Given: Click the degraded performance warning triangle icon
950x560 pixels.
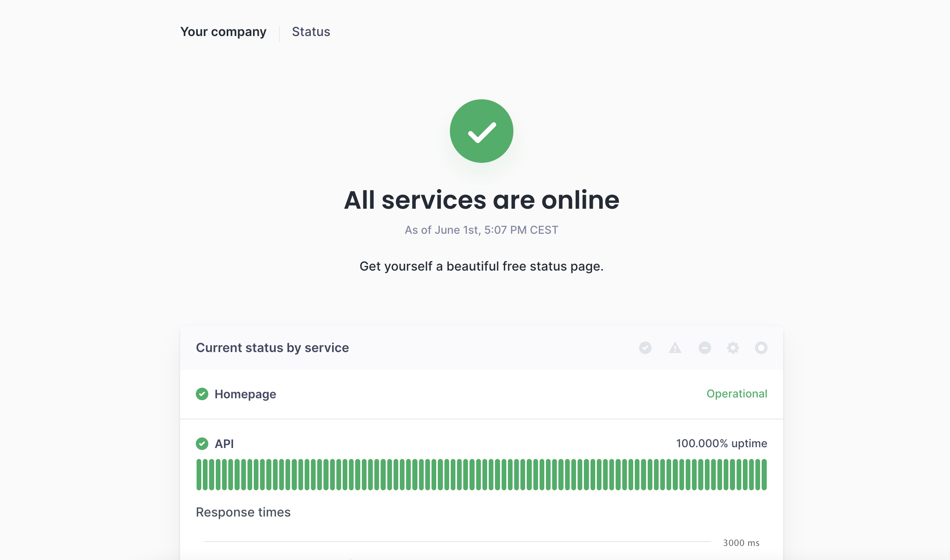Looking at the screenshot, I should click(x=674, y=348).
